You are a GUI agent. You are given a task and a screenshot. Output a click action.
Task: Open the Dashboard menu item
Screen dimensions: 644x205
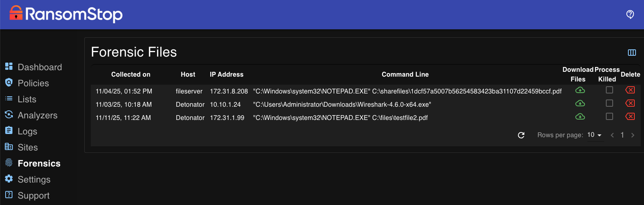tap(39, 67)
